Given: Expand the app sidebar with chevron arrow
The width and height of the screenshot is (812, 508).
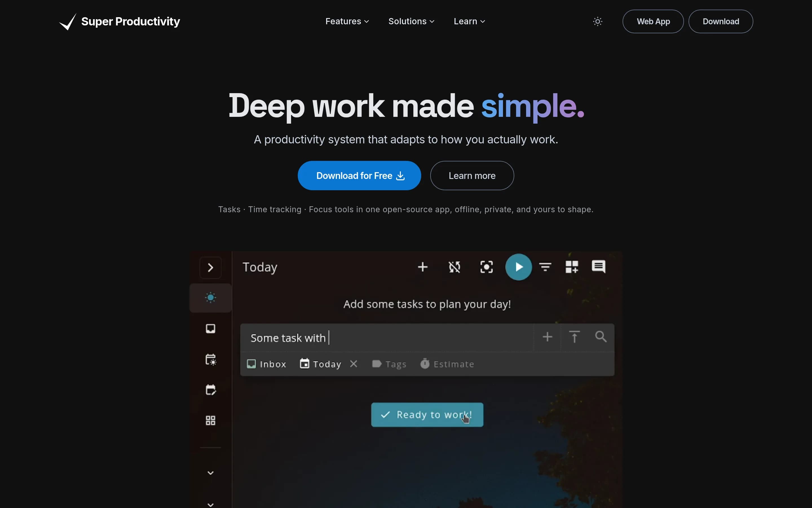Looking at the screenshot, I should coord(210,268).
